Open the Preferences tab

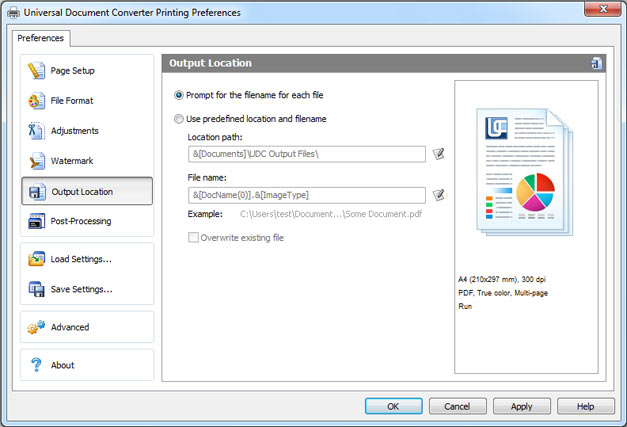pyautogui.click(x=40, y=38)
